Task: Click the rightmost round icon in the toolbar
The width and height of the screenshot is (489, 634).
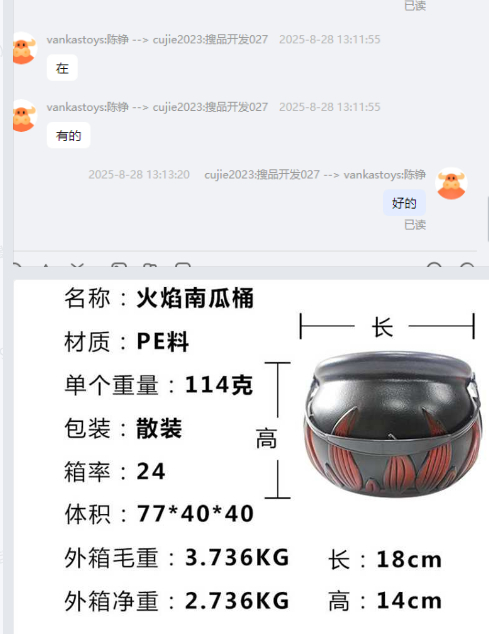Action: pos(467,265)
